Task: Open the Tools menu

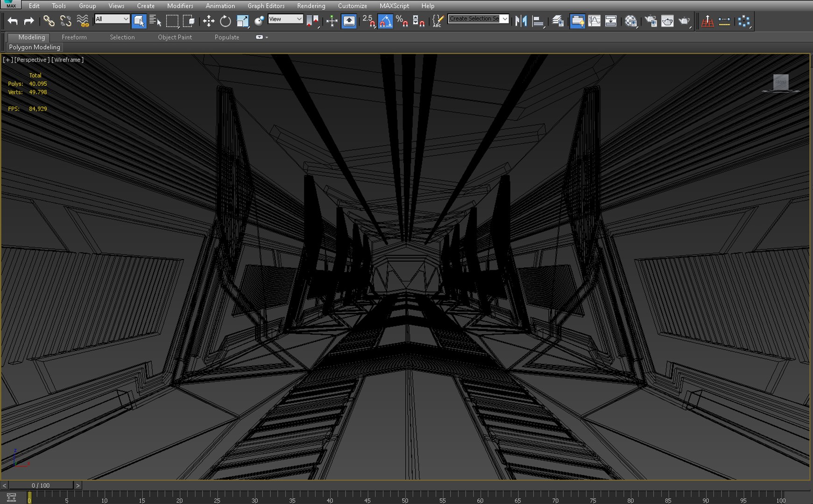Action: pyautogui.click(x=59, y=6)
